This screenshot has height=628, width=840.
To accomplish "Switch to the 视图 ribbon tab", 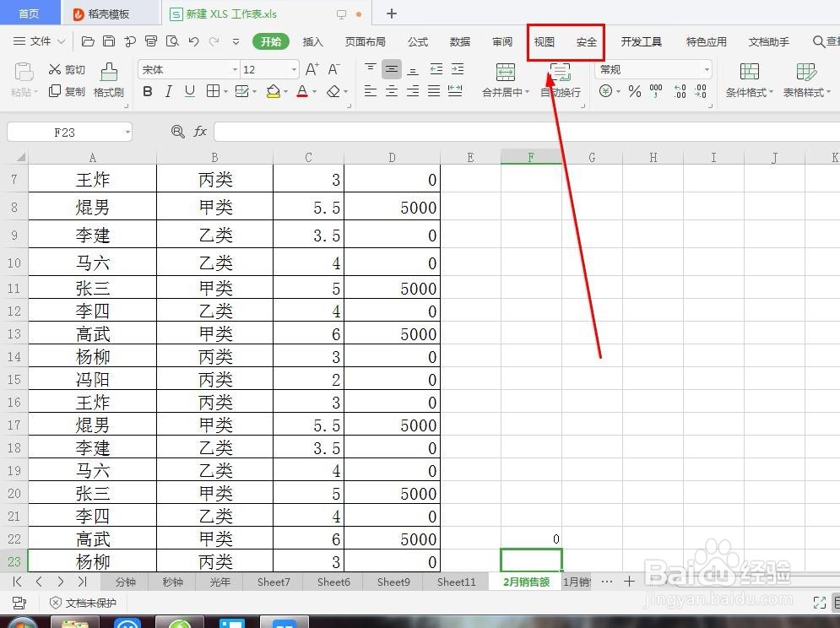I will point(543,41).
